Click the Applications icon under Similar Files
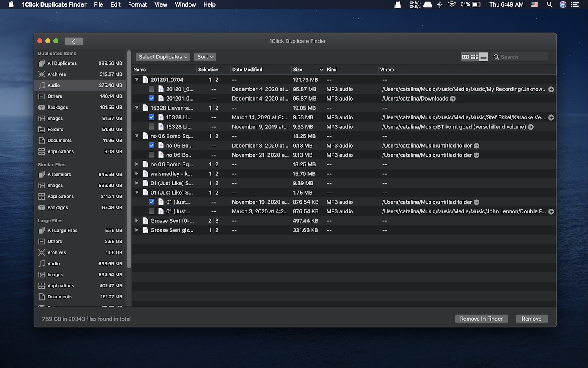This screenshot has height=368, width=588. (x=42, y=197)
